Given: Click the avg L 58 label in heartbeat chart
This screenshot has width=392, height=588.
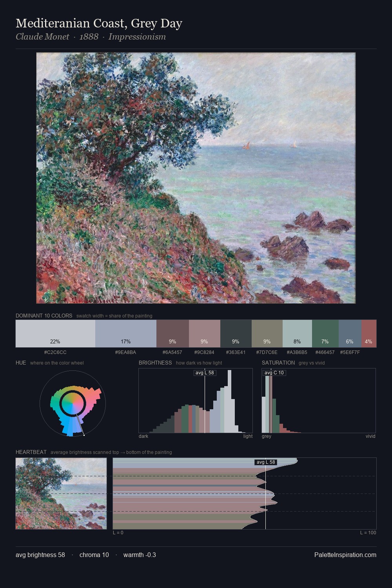Looking at the screenshot, I should (x=266, y=462).
